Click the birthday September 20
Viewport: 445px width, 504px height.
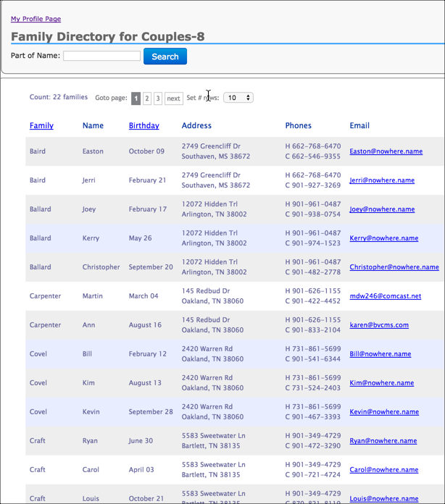pyautogui.click(x=151, y=266)
